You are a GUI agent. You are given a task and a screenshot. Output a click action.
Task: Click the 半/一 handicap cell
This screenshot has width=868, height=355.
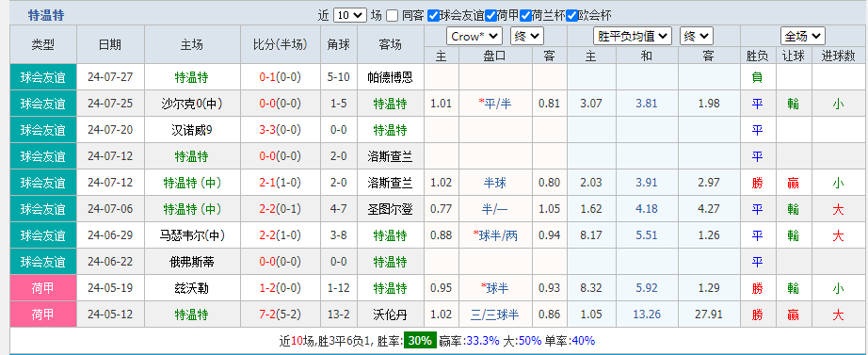click(x=495, y=209)
